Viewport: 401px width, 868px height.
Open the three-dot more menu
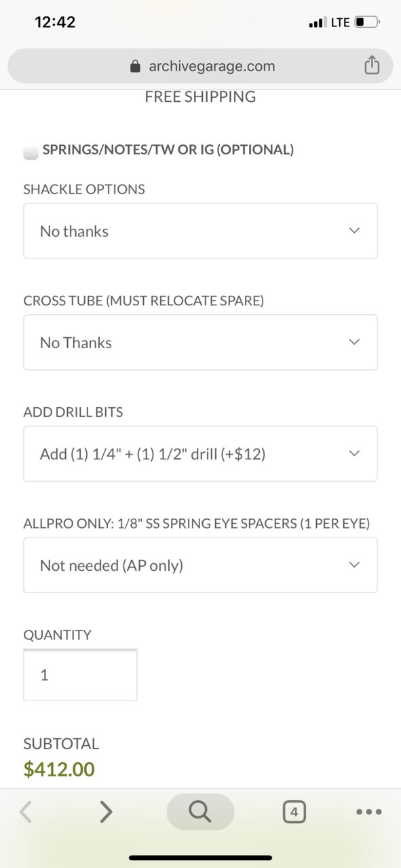[x=369, y=812]
